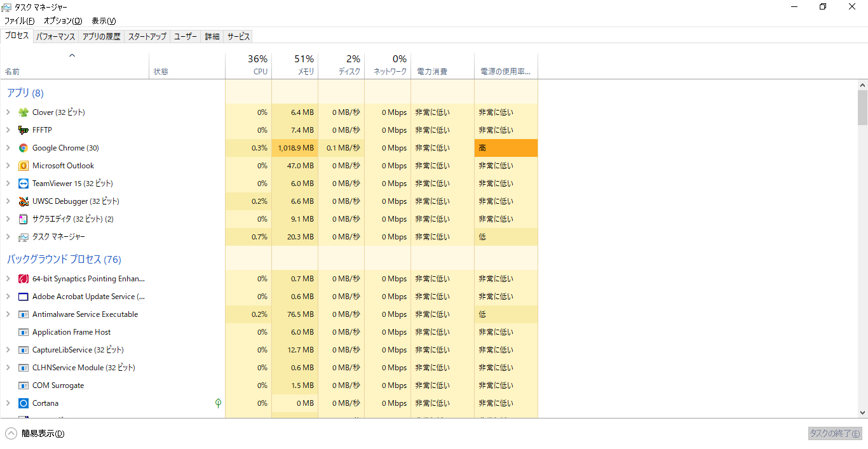Image resolution: width=868 pixels, height=449 pixels.
Task: Click the Clover app icon
Action: pos(24,112)
